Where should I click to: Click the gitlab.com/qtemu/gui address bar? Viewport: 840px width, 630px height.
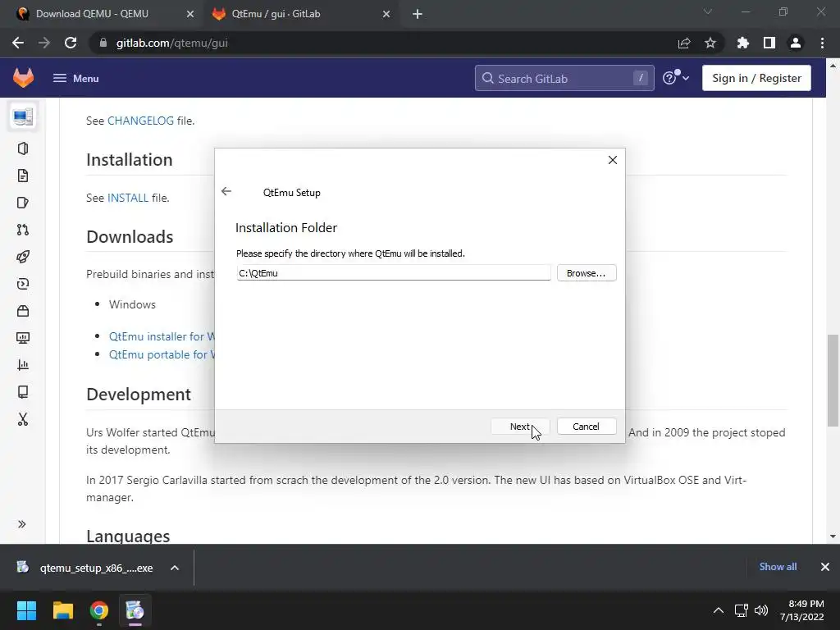pyautogui.click(x=384, y=43)
